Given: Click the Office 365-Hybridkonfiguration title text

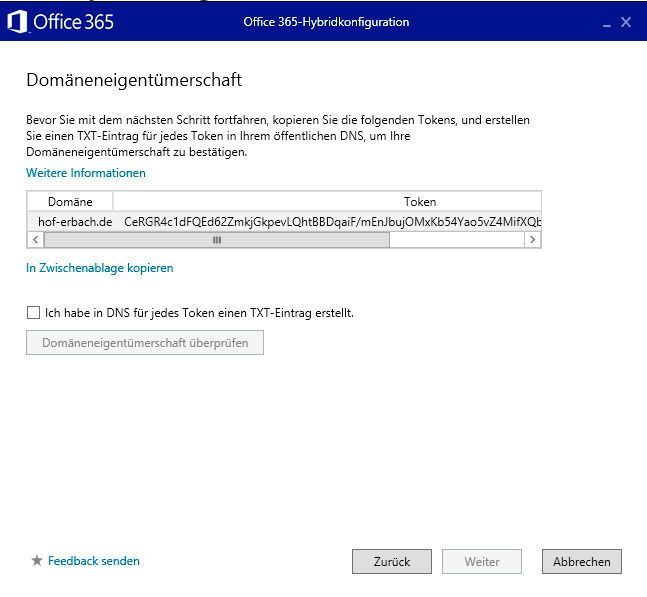Looking at the screenshot, I should pos(326,22).
